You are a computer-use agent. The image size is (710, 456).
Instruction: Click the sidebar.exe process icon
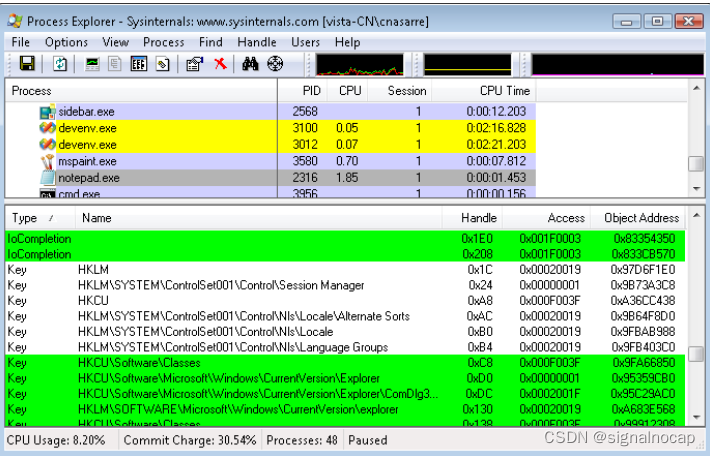click(47, 112)
